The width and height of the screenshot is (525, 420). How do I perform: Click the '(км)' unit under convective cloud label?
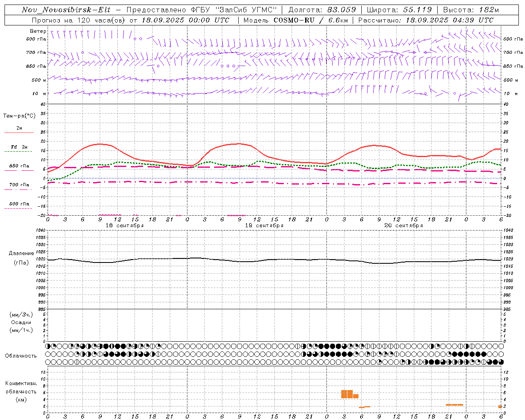(x=21, y=399)
